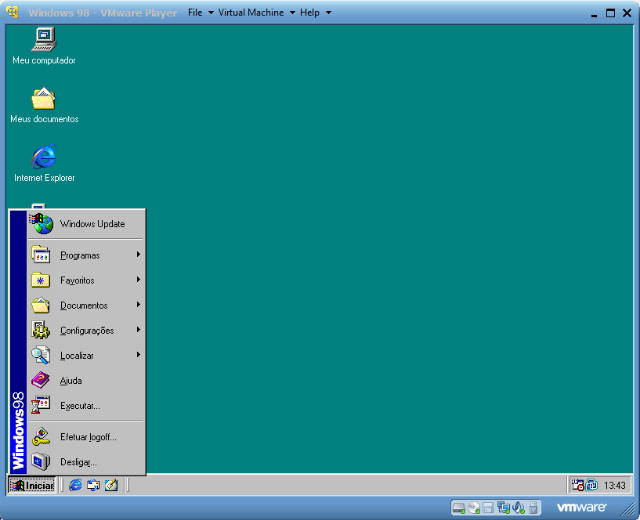640x520 pixels.
Task: Expand the Documentos submenu arrow
Action: coord(138,304)
